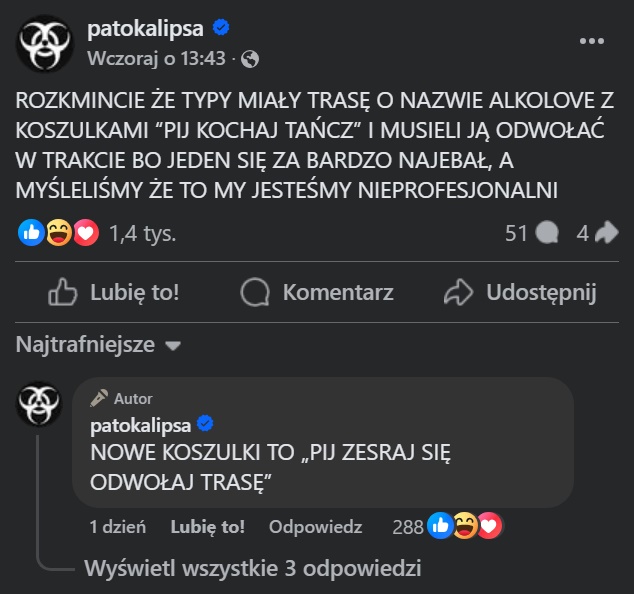634x594 pixels.
Task: Expand Wyświetl wszystkie 3 odpowiedzi replies
Action: coord(252,568)
